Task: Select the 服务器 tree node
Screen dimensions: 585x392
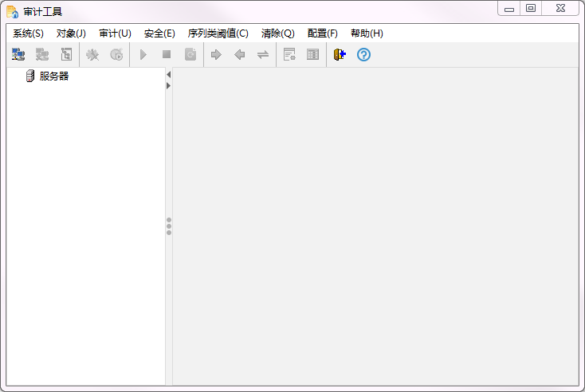Action: 54,76
